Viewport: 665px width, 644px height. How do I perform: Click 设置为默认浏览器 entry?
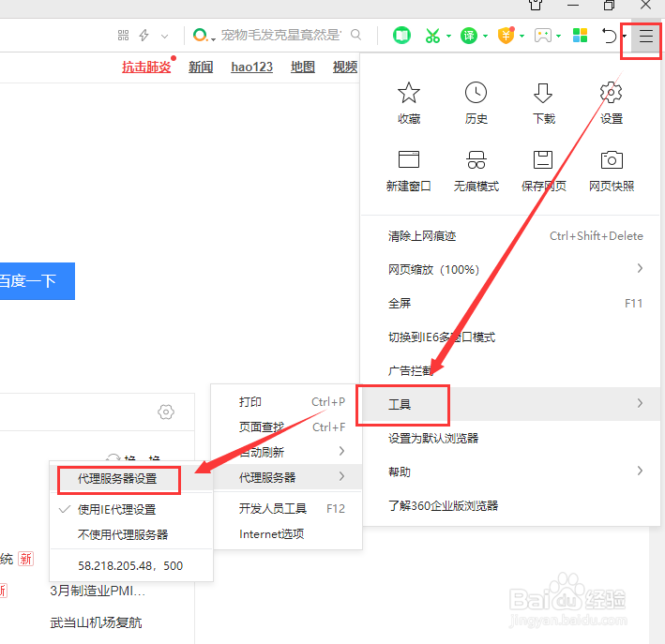pos(510,438)
